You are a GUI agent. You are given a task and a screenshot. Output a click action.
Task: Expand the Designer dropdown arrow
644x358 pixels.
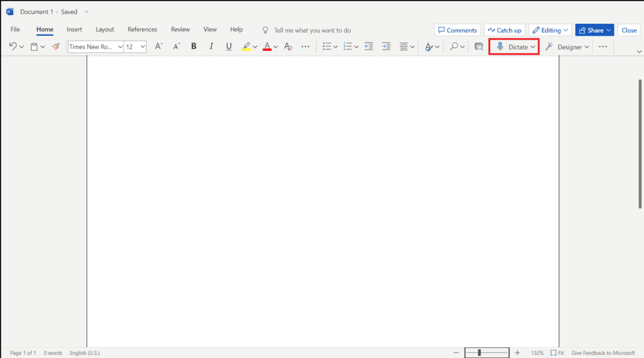587,47
